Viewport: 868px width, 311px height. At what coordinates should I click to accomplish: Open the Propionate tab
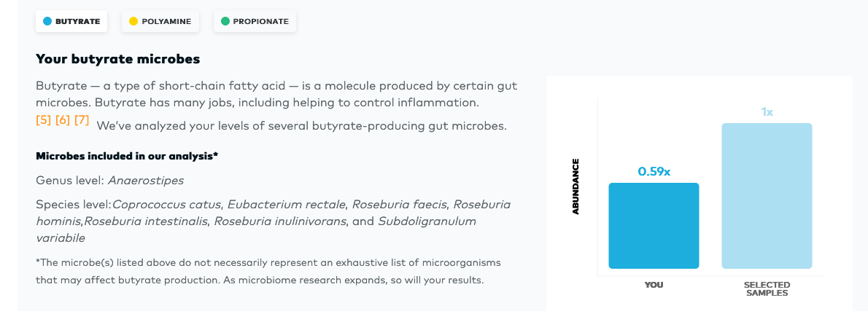[255, 22]
